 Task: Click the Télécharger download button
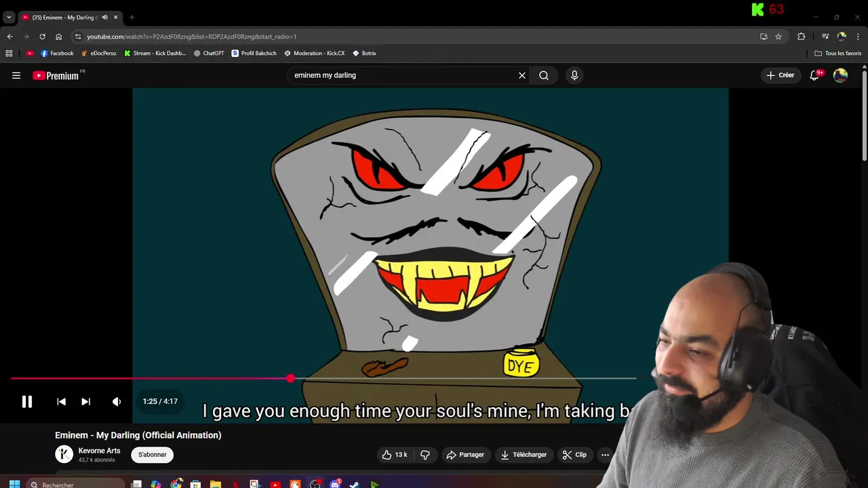click(x=524, y=455)
